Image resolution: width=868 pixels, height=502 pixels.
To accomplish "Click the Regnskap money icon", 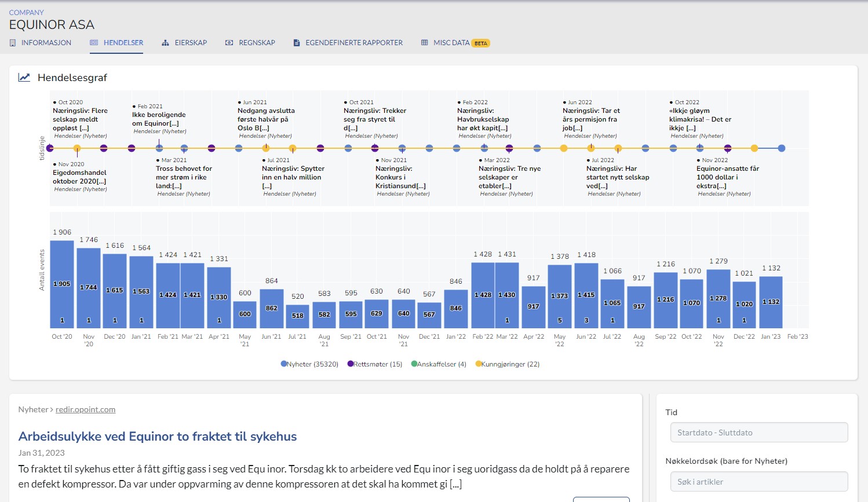I will [x=229, y=43].
